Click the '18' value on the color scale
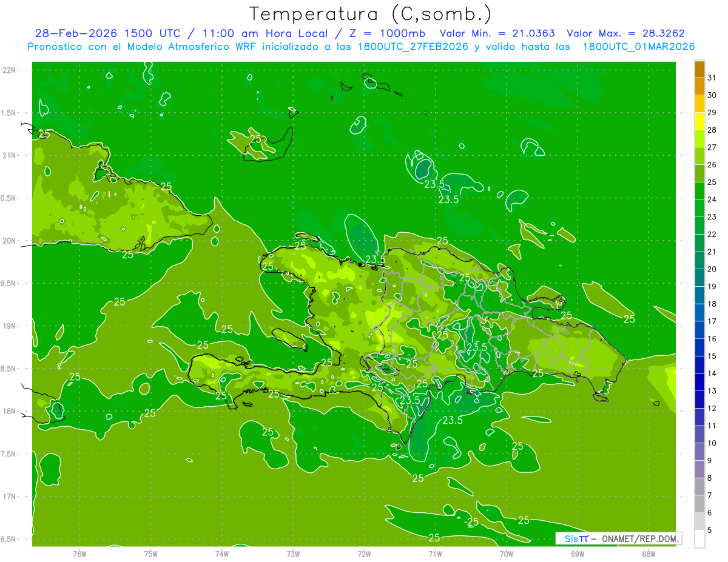This screenshot has width=728, height=562. tap(712, 304)
